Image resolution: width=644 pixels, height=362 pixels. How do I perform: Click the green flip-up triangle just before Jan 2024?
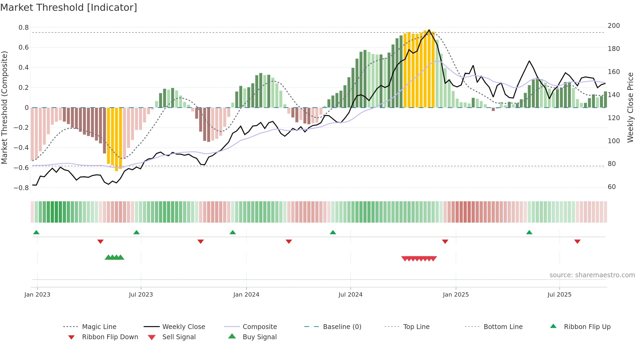(233, 232)
